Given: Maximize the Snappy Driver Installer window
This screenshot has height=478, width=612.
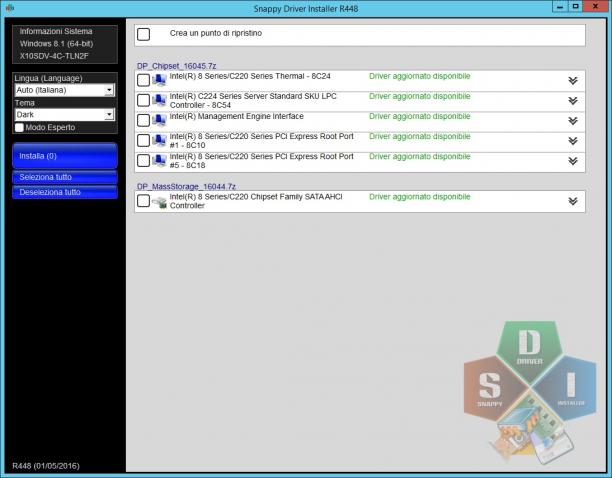Looking at the screenshot, I should coord(575,7).
